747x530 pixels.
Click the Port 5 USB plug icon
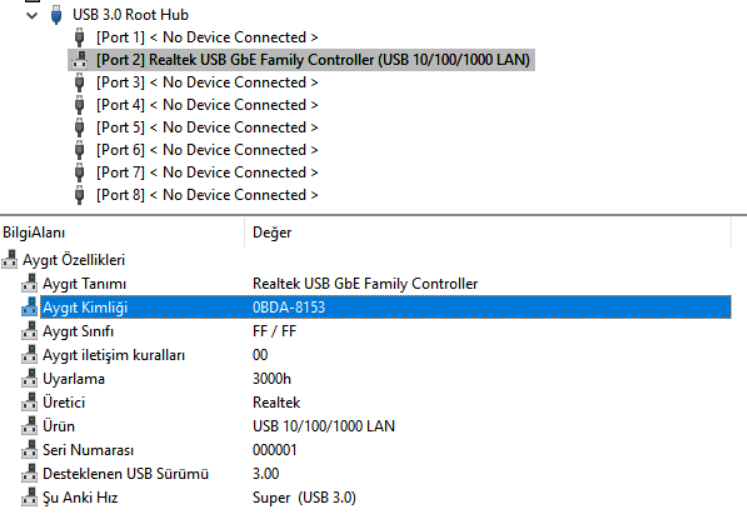click(80, 128)
